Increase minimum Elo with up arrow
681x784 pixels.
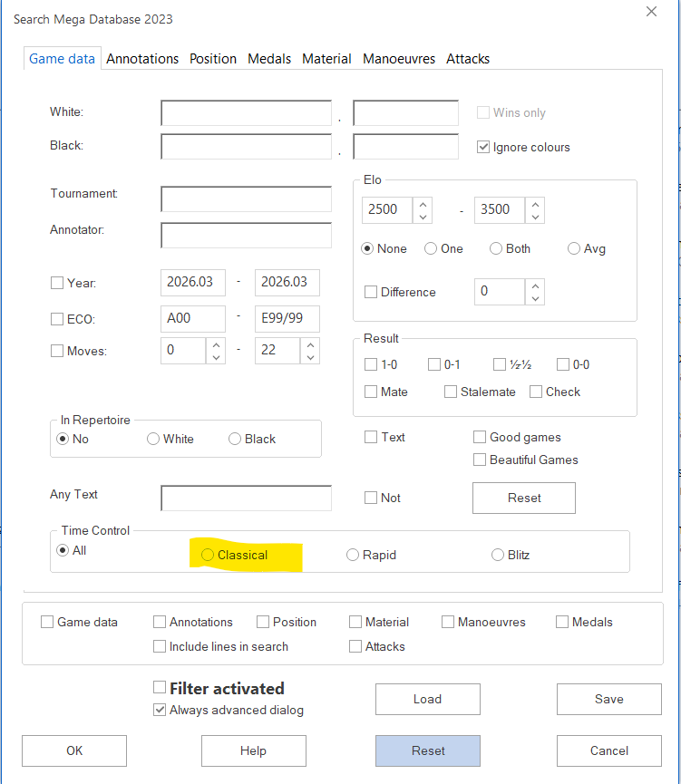tap(423, 204)
